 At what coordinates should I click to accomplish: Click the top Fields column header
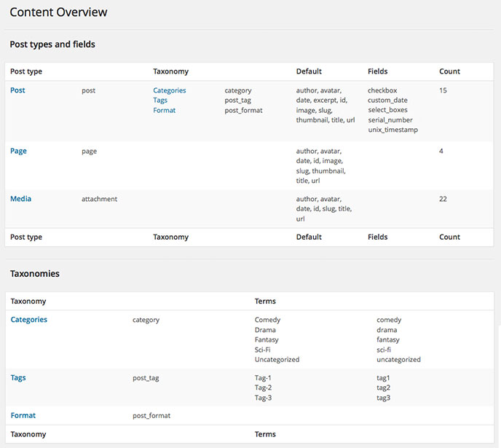377,71
